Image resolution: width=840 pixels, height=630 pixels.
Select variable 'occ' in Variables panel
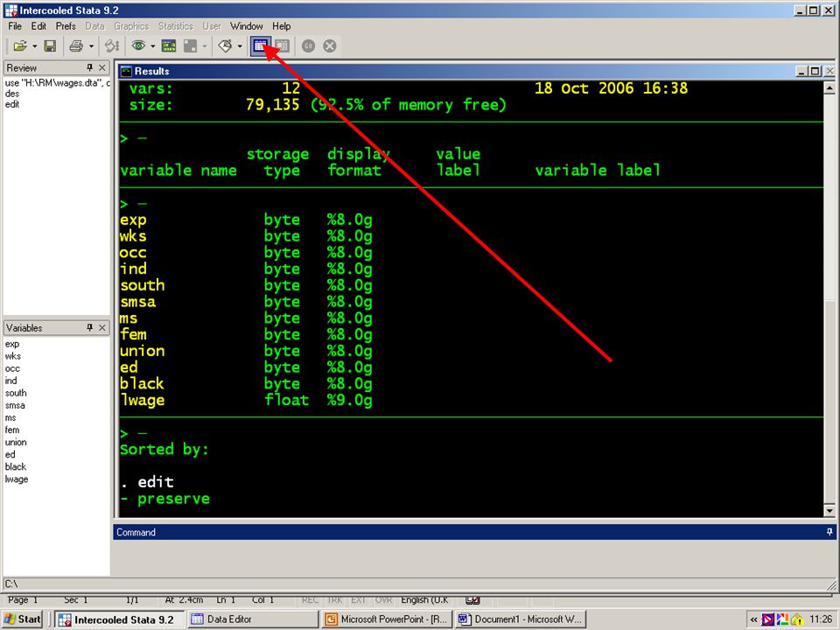pyautogui.click(x=12, y=368)
